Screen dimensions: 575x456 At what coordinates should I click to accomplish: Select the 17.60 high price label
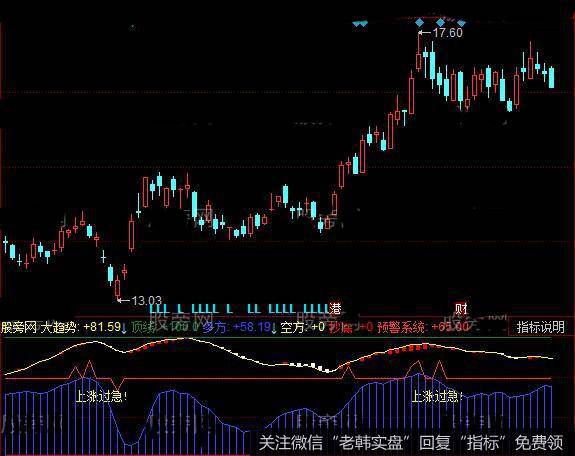(448, 33)
